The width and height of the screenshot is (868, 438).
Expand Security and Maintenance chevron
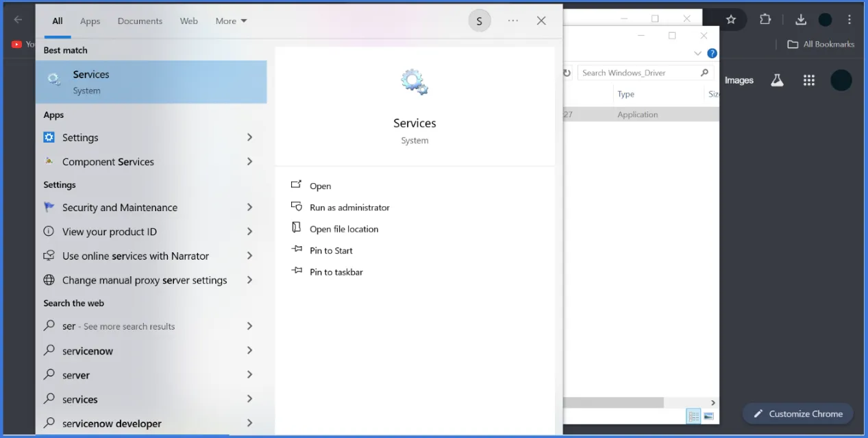pos(249,207)
